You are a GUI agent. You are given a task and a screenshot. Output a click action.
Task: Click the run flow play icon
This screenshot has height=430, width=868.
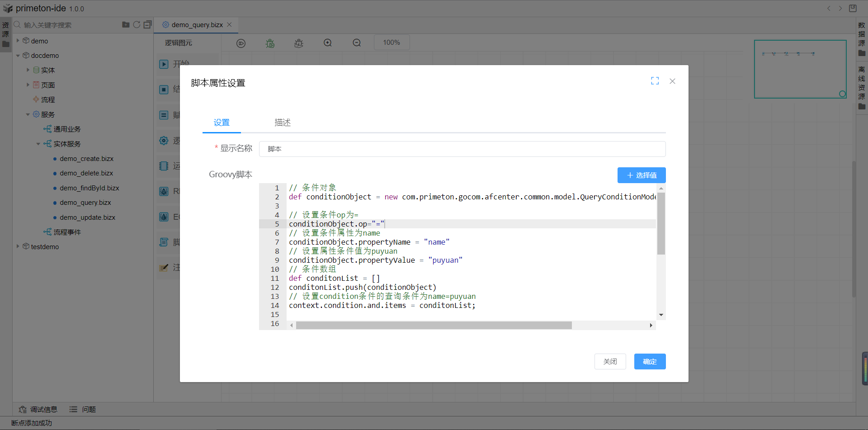(x=241, y=43)
